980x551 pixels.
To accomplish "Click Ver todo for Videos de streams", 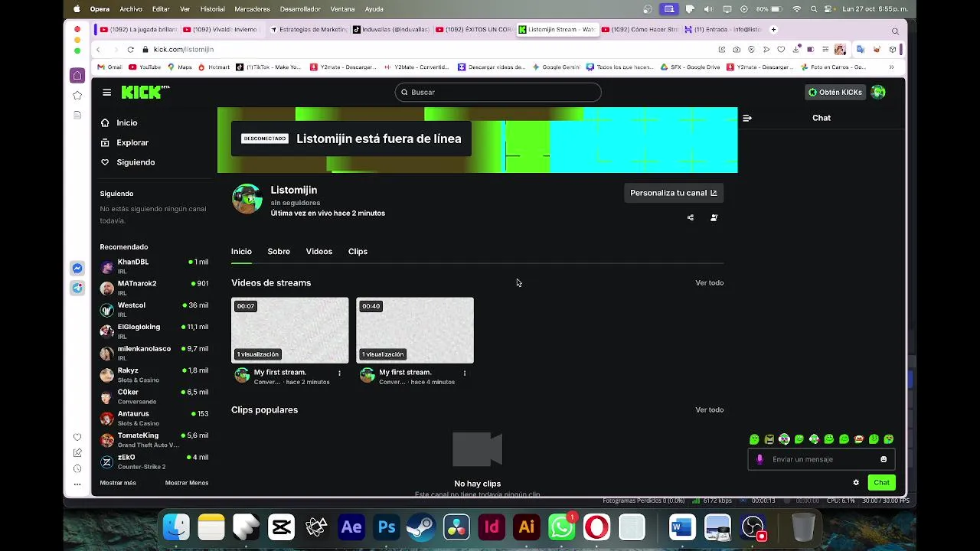I will [709, 283].
